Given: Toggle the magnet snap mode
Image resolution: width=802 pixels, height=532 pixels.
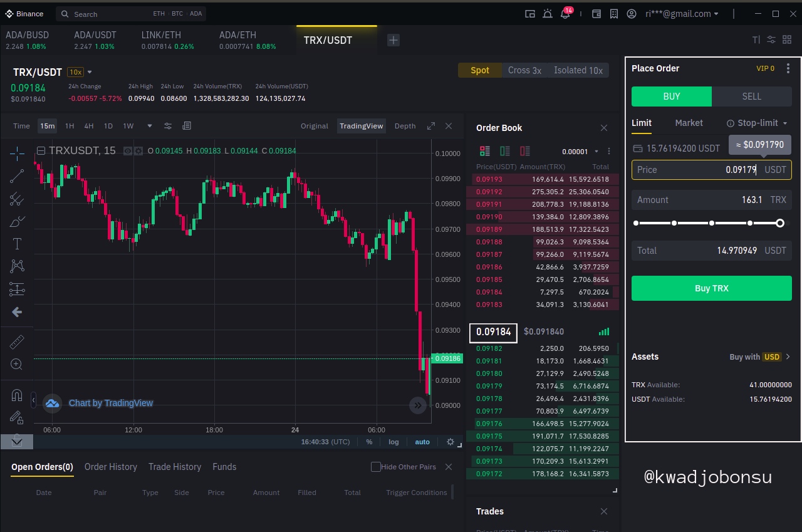Looking at the screenshot, I should click(x=17, y=395).
